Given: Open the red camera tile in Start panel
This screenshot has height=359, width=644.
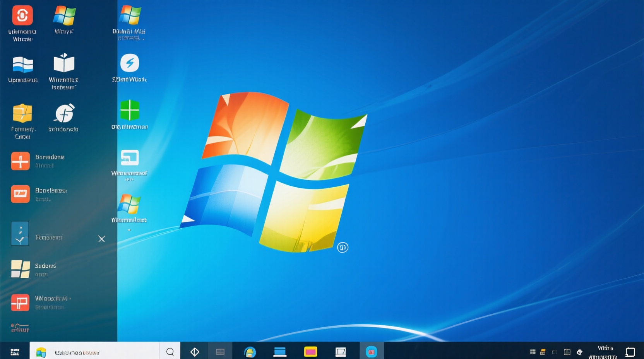Looking at the screenshot, I should click(22, 15).
